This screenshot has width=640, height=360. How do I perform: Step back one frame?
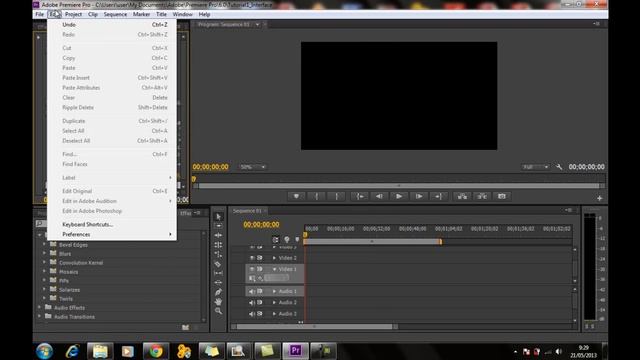coord(379,196)
